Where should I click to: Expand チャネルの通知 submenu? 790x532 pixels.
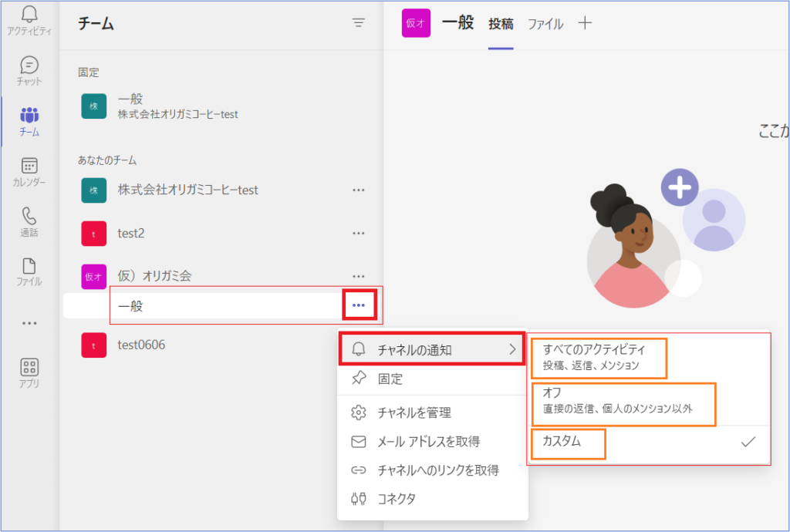point(432,350)
